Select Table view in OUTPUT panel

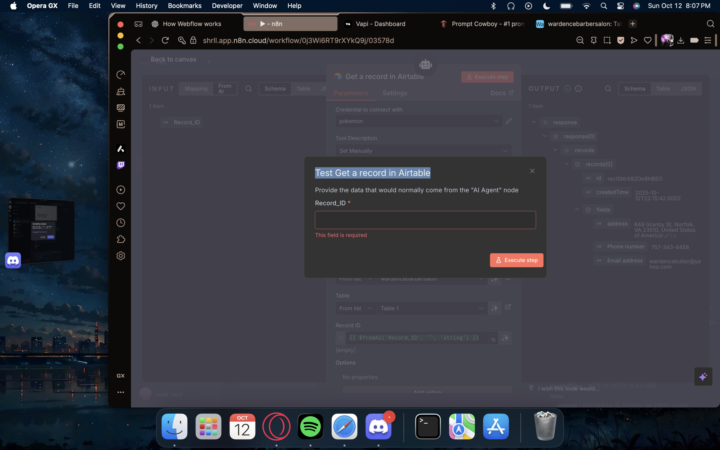pyautogui.click(x=663, y=89)
